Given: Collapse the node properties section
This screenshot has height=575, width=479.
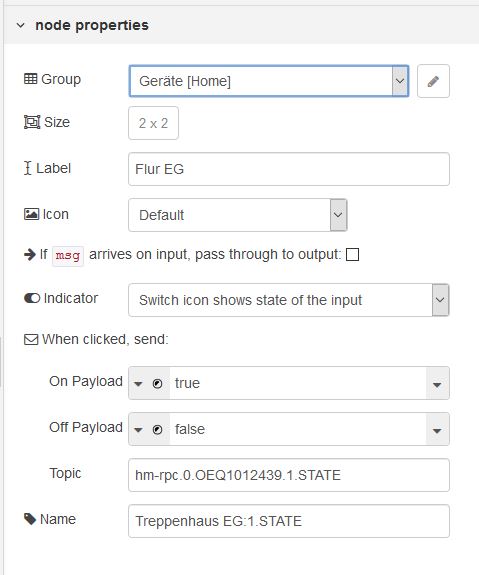Looking at the screenshot, I should [21, 25].
